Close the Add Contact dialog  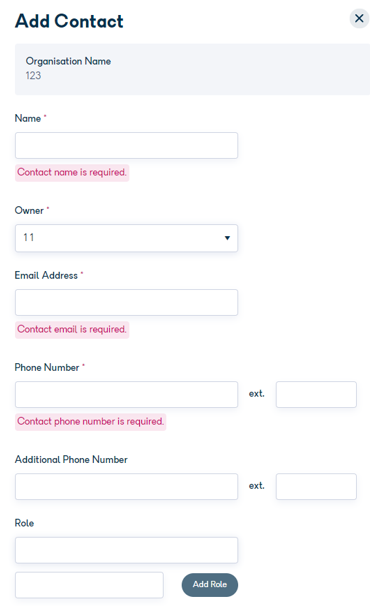(359, 18)
